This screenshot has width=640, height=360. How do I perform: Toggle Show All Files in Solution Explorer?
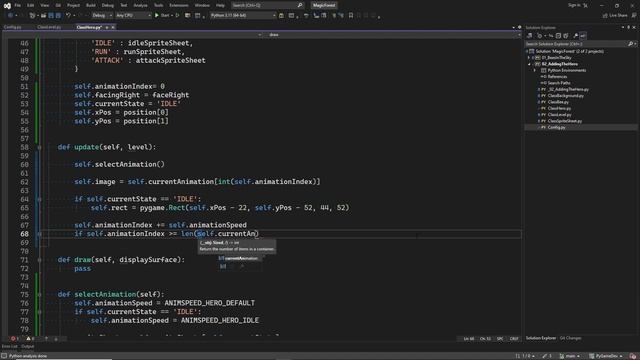[x=566, y=36]
